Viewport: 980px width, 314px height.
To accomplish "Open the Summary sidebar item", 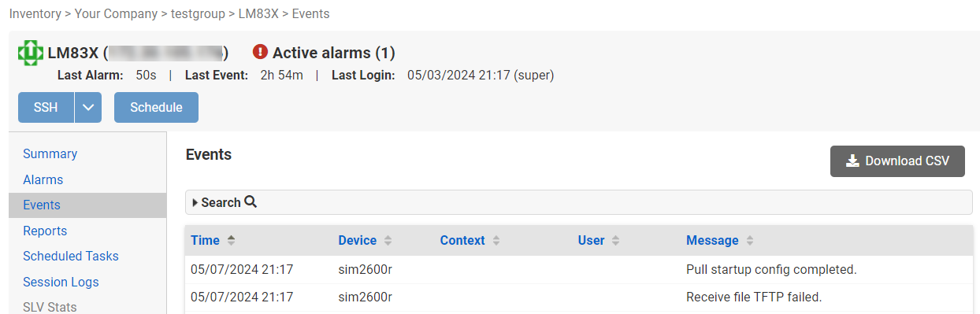I will tap(50, 153).
